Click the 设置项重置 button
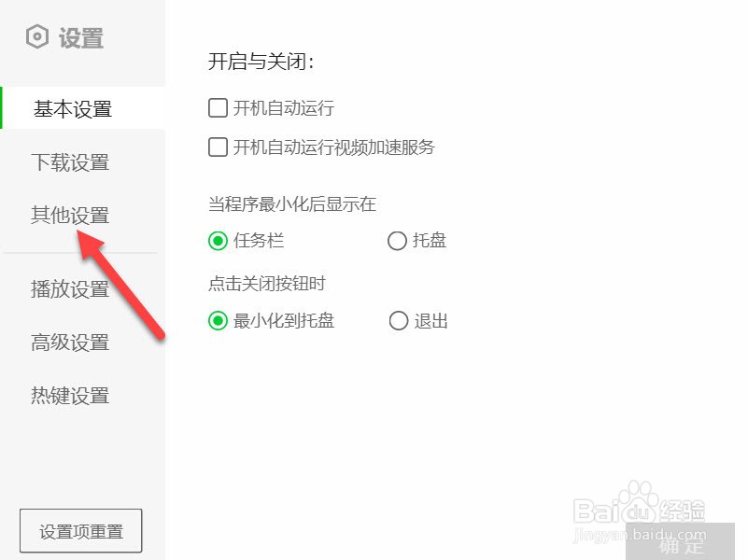The image size is (748, 560). (x=80, y=530)
